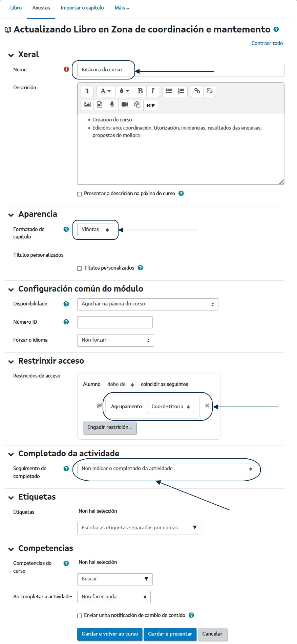Toggle eye visibility for Agrupamento restriction

99,406
